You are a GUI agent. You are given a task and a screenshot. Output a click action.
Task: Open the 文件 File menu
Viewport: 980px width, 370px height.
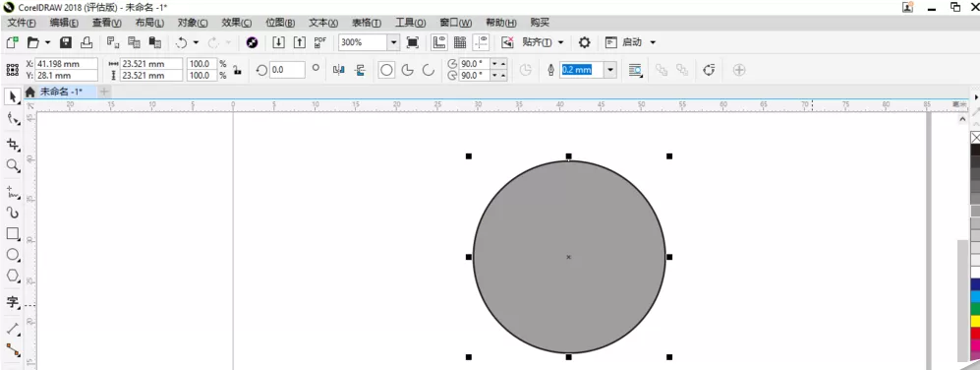(22, 24)
